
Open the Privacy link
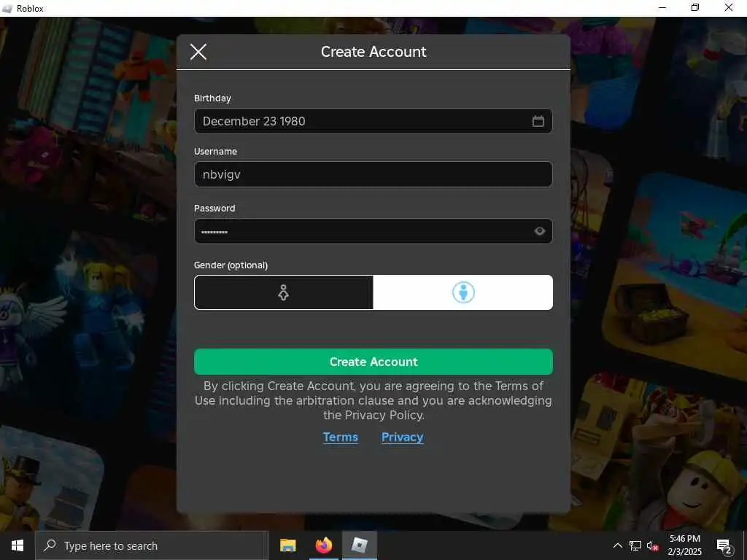pos(402,437)
